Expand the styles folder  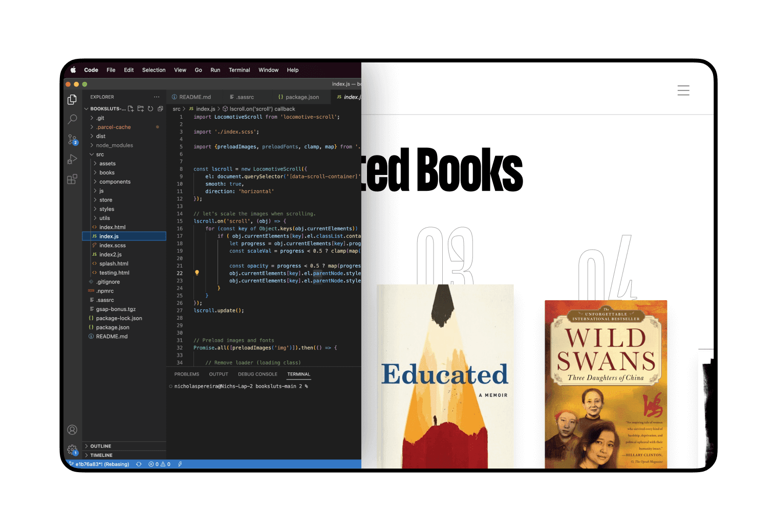pyautogui.click(x=124, y=209)
